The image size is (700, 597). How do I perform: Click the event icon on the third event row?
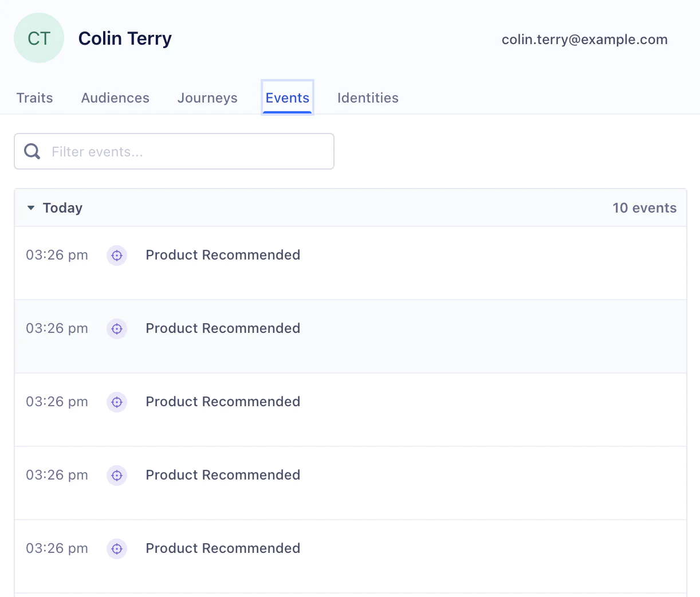117,402
